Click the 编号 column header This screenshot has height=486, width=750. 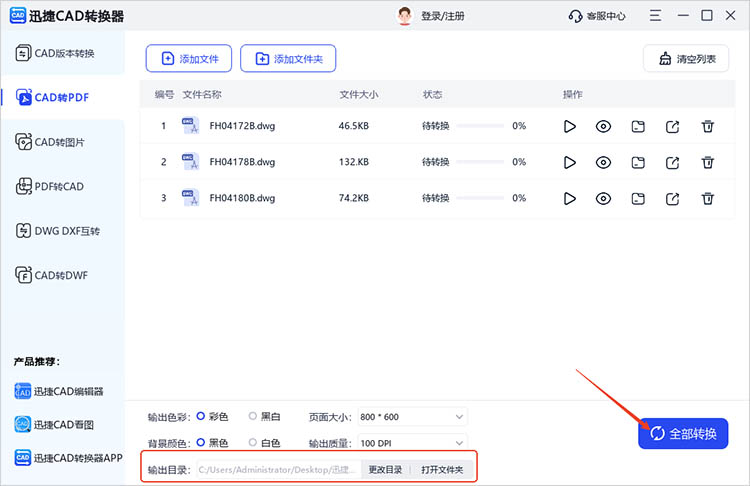tap(164, 94)
